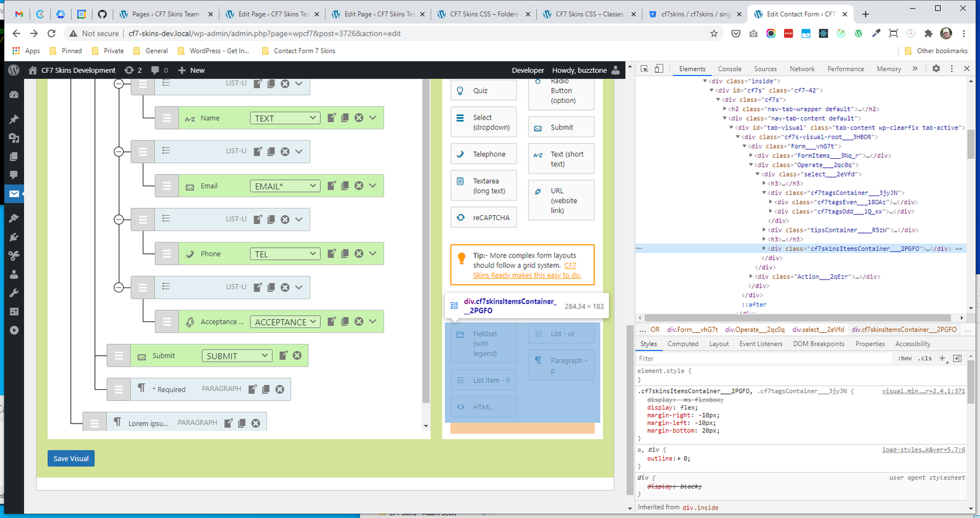Open the TEXT field type dropdown
Image resolution: width=980 pixels, height=518 pixels.
point(285,118)
